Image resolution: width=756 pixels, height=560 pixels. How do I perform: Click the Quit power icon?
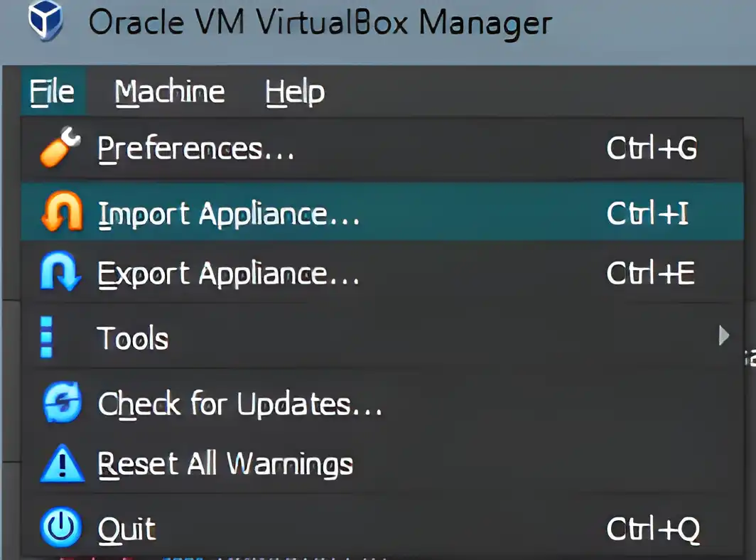61,527
